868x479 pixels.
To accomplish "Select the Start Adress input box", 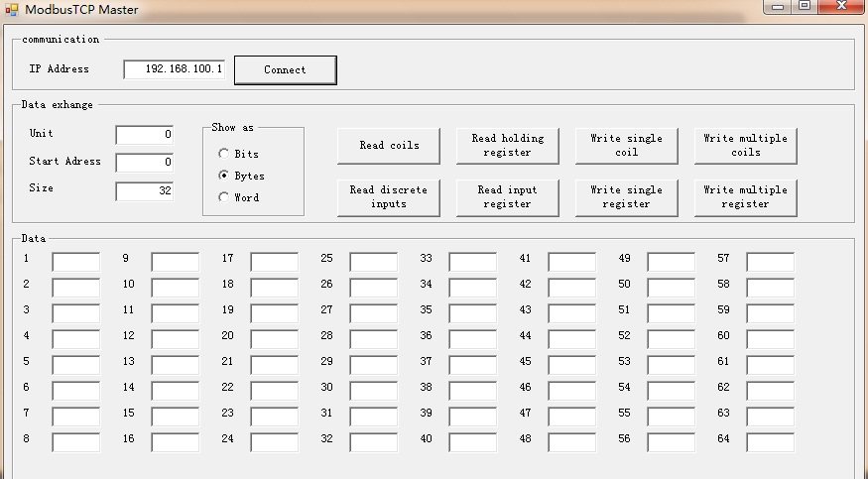I will 145,162.
